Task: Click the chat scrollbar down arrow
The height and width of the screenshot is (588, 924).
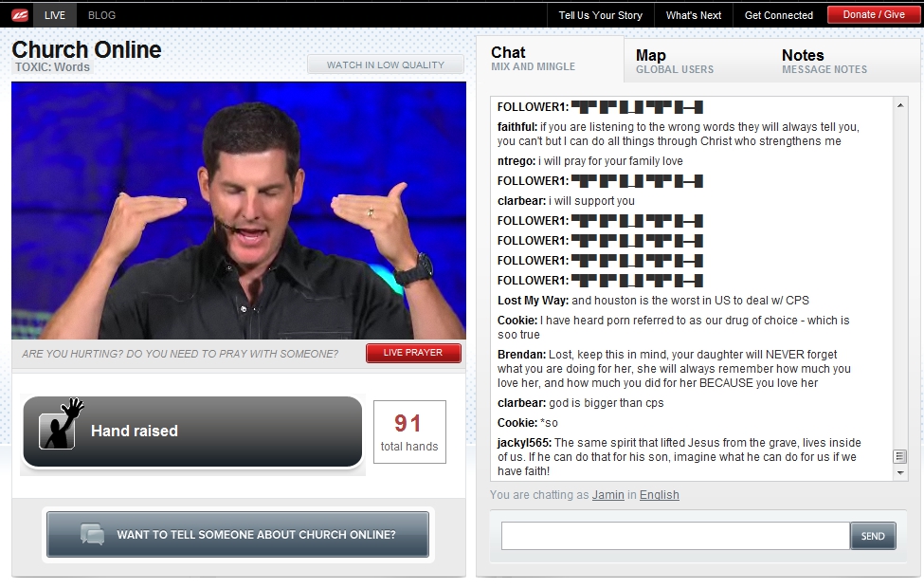Action: click(899, 471)
